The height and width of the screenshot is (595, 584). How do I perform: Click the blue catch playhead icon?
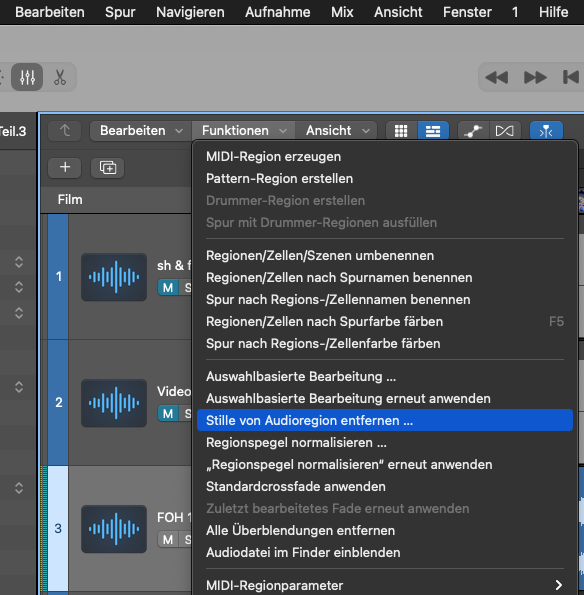[546, 131]
